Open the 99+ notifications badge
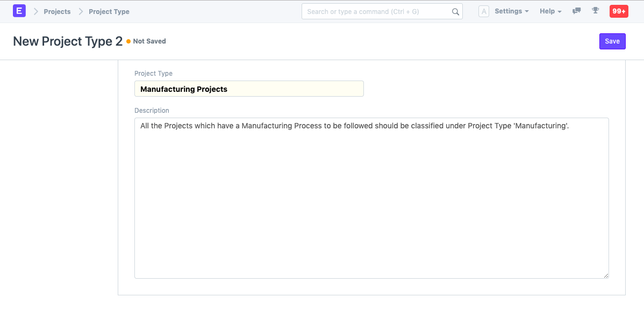The image size is (644, 312). tap(619, 11)
